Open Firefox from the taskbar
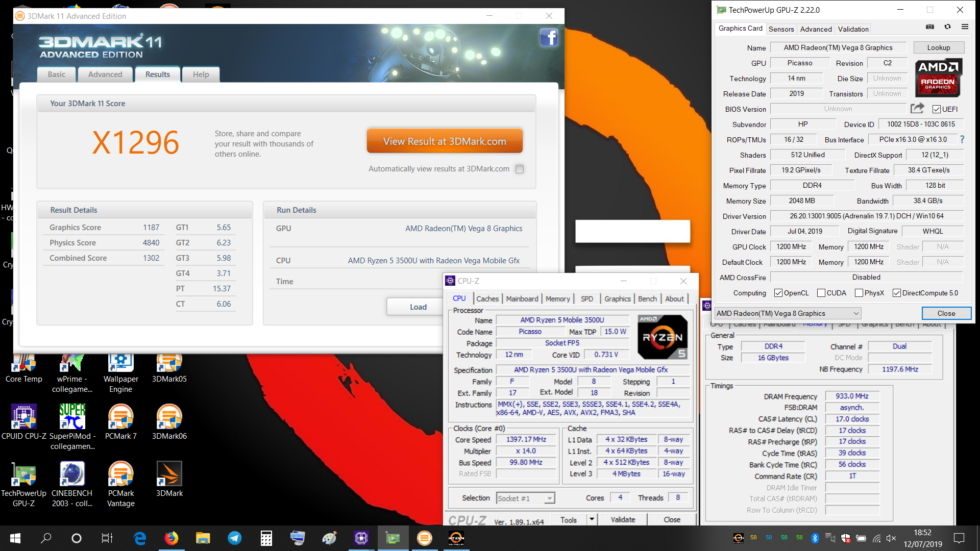This screenshot has height=551, width=980. (x=171, y=538)
